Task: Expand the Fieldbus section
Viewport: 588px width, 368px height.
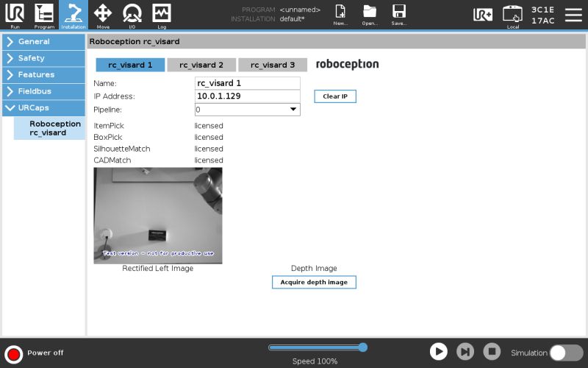Action: (43, 91)
